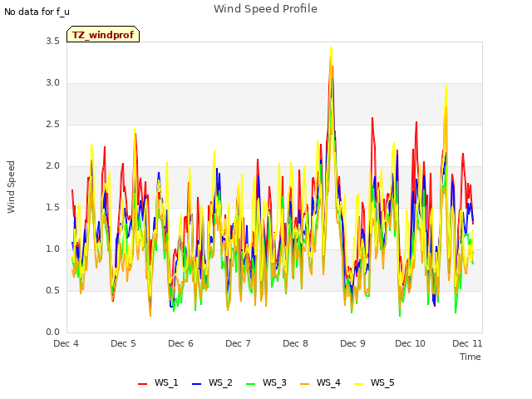532x399 pixels.
Task: Click the 0.0 y-axis tick label
Action: (52, 332)
